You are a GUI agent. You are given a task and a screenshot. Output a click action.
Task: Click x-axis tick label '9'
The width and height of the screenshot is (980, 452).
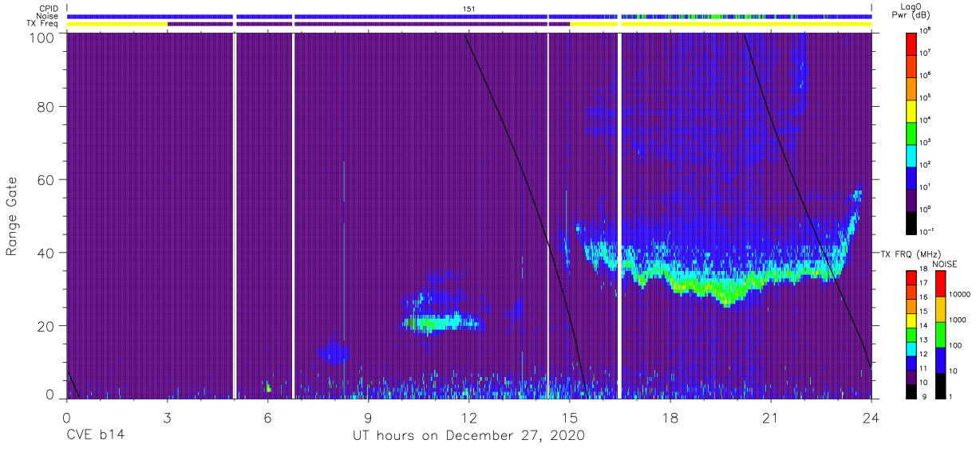pos(369,416)
